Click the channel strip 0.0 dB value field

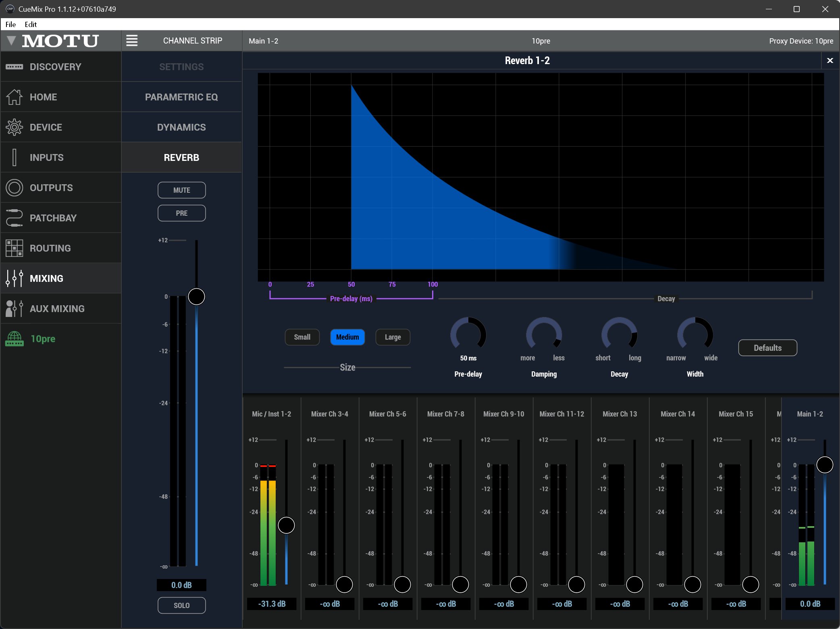[181, 585]
